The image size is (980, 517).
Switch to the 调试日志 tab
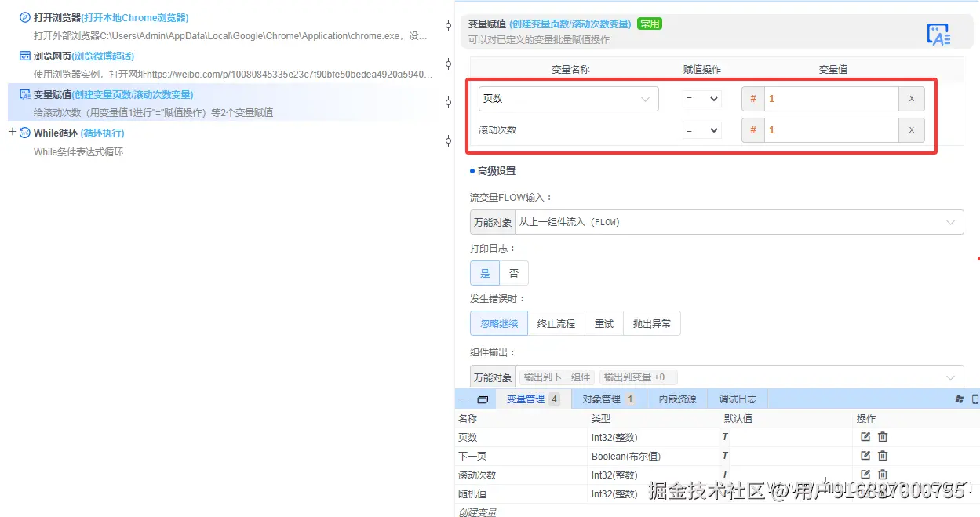[738, 399]
